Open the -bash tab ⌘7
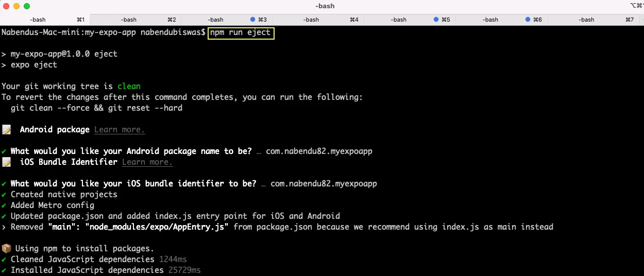This screenshot has height=276, width=644. (592, 20)
